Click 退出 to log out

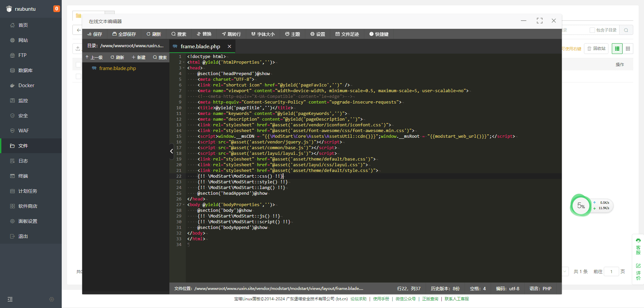click(23, 236)
